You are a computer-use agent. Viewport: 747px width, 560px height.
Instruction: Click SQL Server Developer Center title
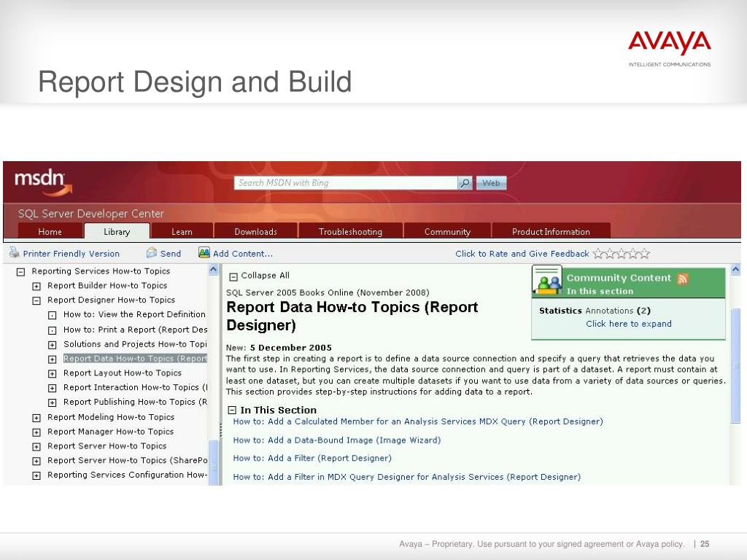click(91, 214)
